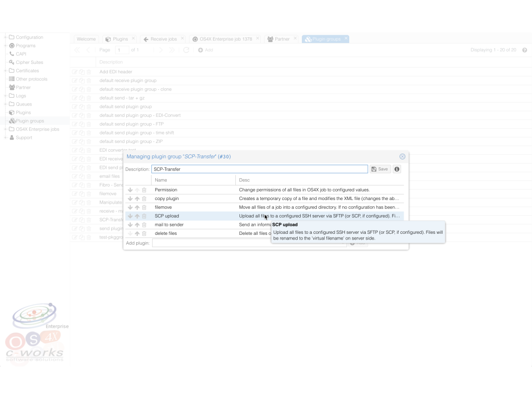Expand the Logs tree node

[x=4, y=96]
